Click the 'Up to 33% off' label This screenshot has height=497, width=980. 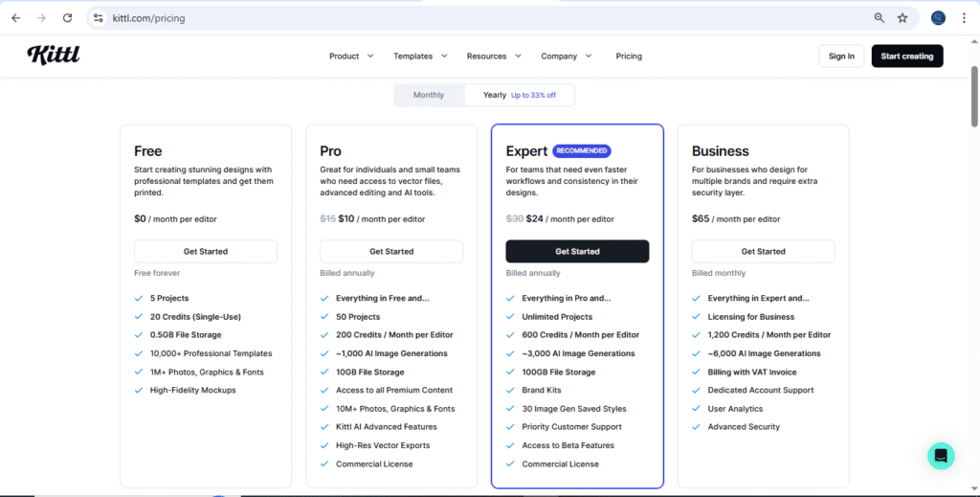pyautogui.click(x=533, y=95)
